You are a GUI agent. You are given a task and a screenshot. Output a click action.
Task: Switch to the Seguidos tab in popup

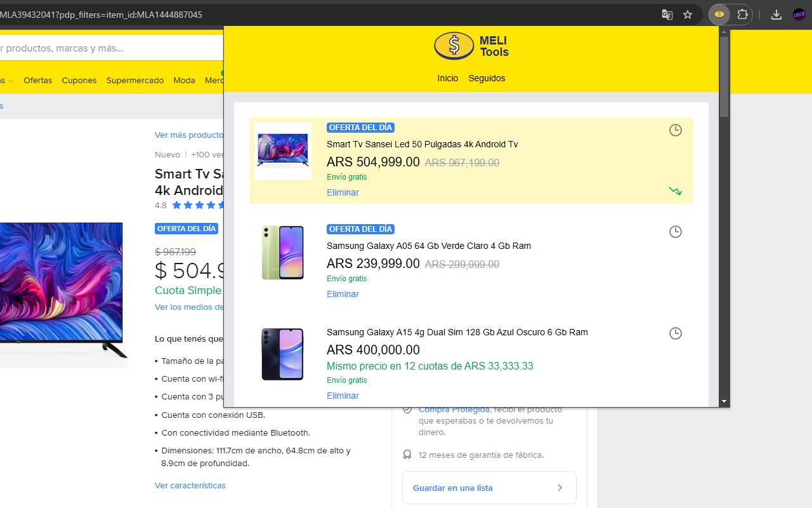pyautogui.click(x=487, y=78)
